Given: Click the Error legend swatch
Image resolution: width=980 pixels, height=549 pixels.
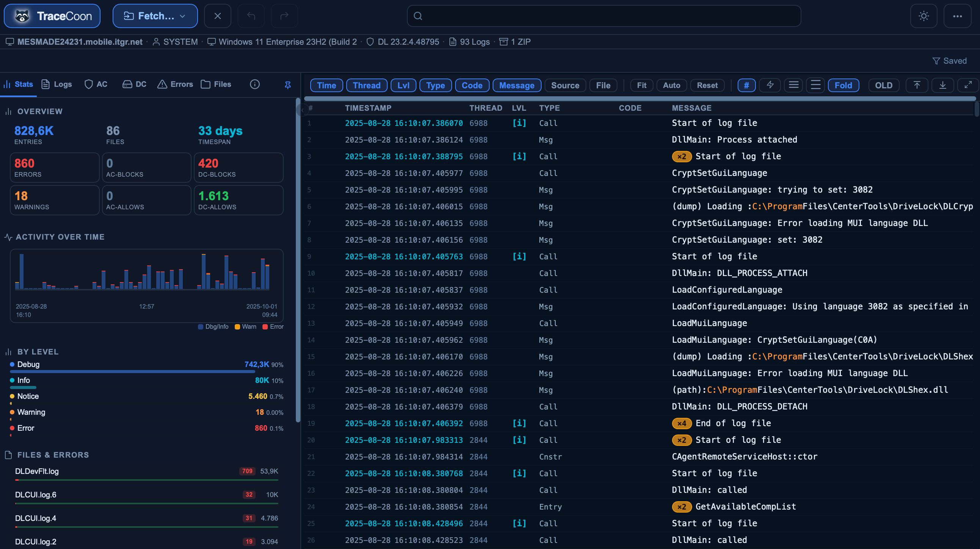Looking at the screenshot, I should (x=265, y=327).
